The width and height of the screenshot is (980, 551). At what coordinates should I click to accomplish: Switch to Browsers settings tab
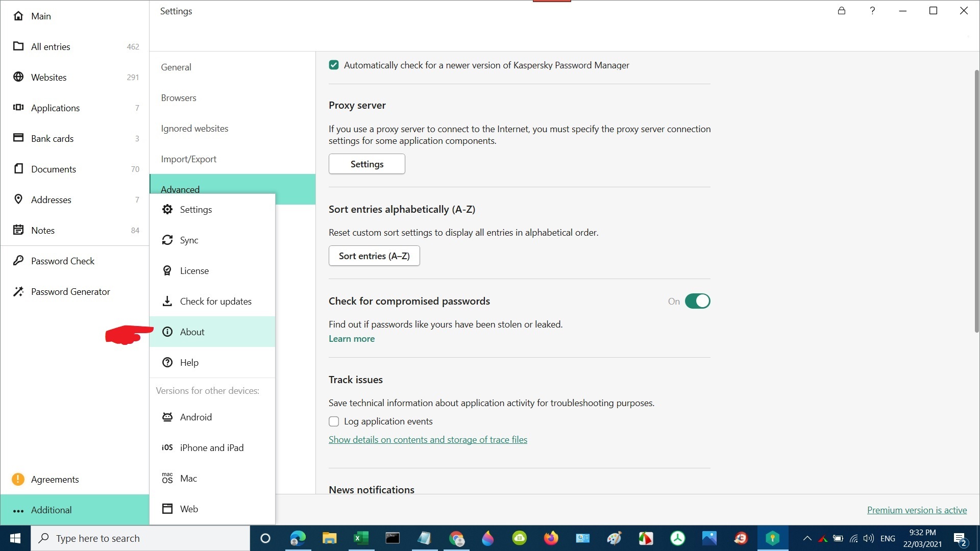(233, 97)
